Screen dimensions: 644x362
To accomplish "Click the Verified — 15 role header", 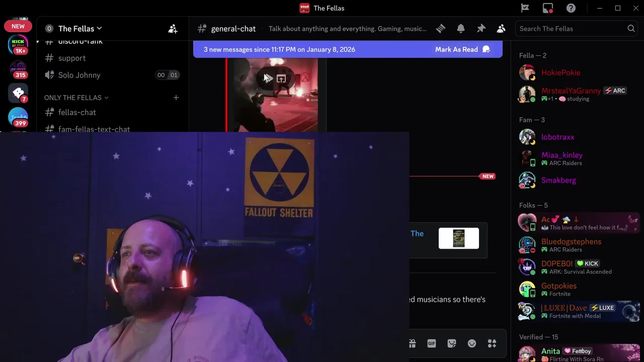I will (x=538, y=337).
